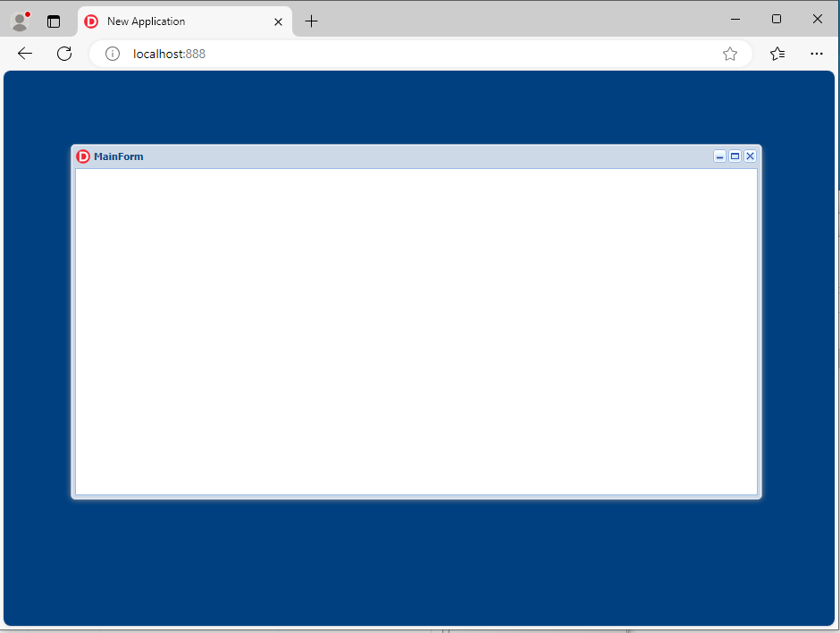View site information for localhost
The height and width of the screenshot is (633, 840).
click(x=113, y=54)
